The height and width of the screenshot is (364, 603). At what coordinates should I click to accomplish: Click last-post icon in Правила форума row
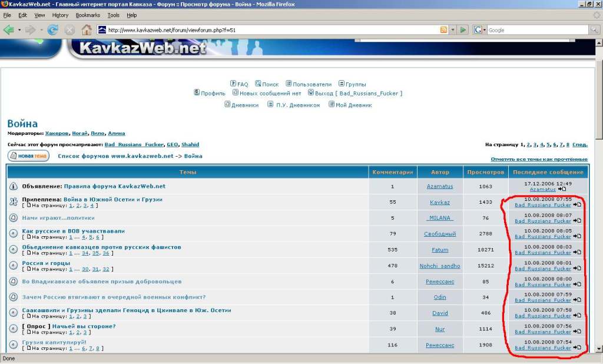pyautogui.click(x=562, y=189)
